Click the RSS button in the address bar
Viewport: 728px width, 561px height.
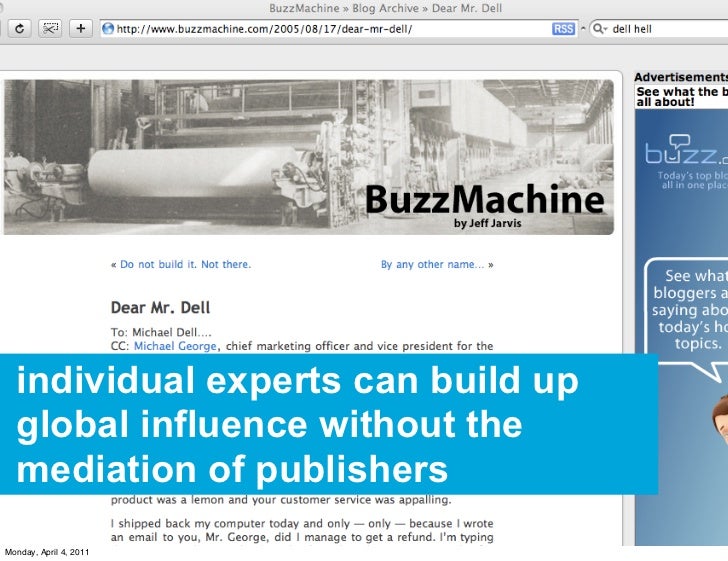click(x=563, y=29)
